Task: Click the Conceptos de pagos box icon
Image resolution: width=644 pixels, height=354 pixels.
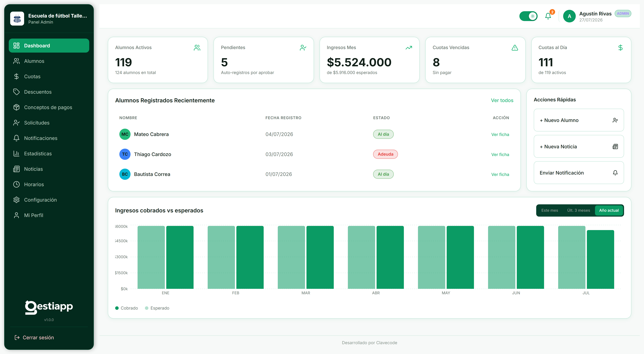Action: [17, 107]
